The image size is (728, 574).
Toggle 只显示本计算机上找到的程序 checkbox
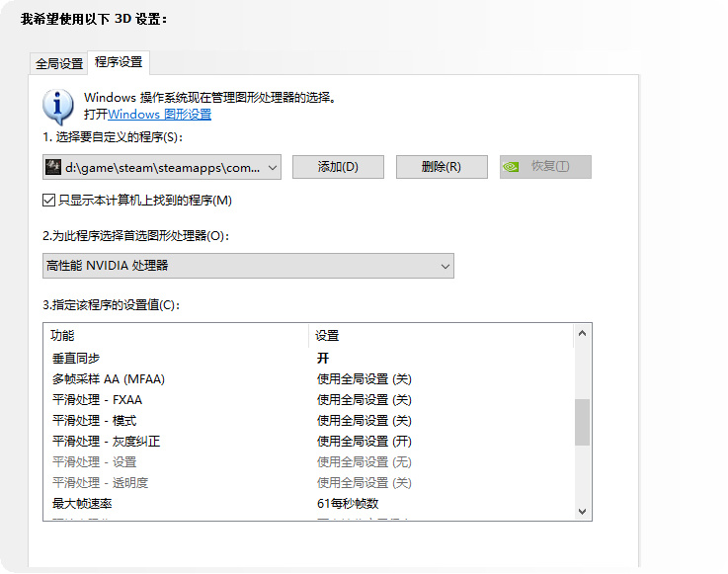[48, 201]
